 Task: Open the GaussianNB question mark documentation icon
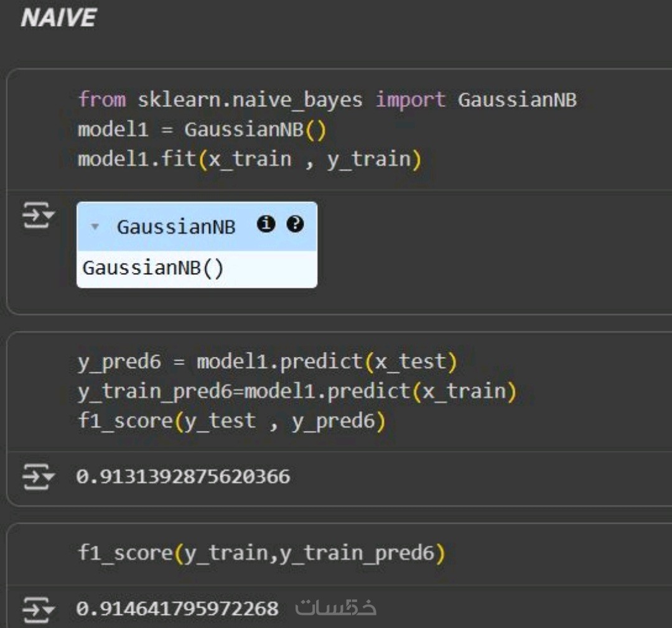tap(296, 224)
